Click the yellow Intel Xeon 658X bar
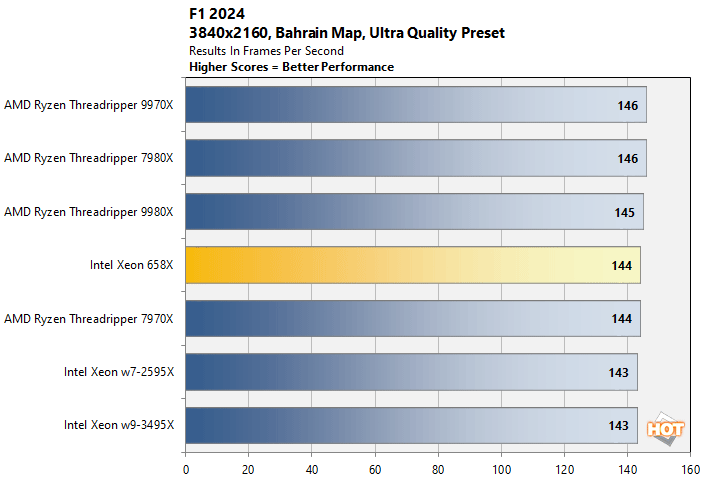 point(413,265)
